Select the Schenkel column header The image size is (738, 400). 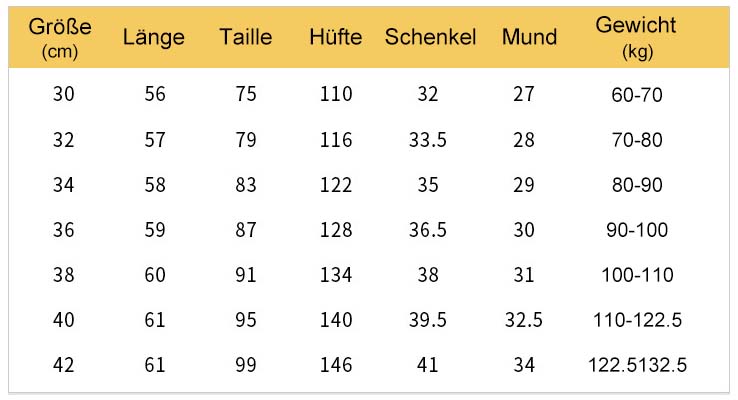(x=430, y=37)
